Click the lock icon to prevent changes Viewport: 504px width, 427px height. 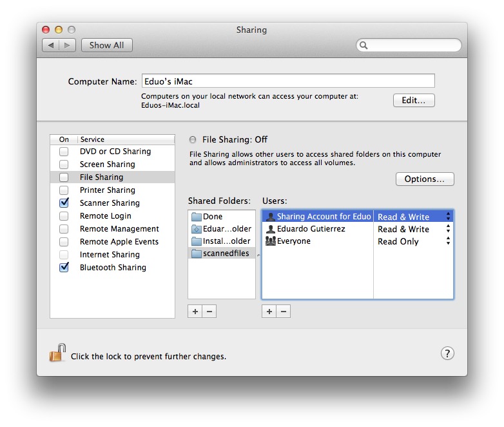[x=57, y=353]
